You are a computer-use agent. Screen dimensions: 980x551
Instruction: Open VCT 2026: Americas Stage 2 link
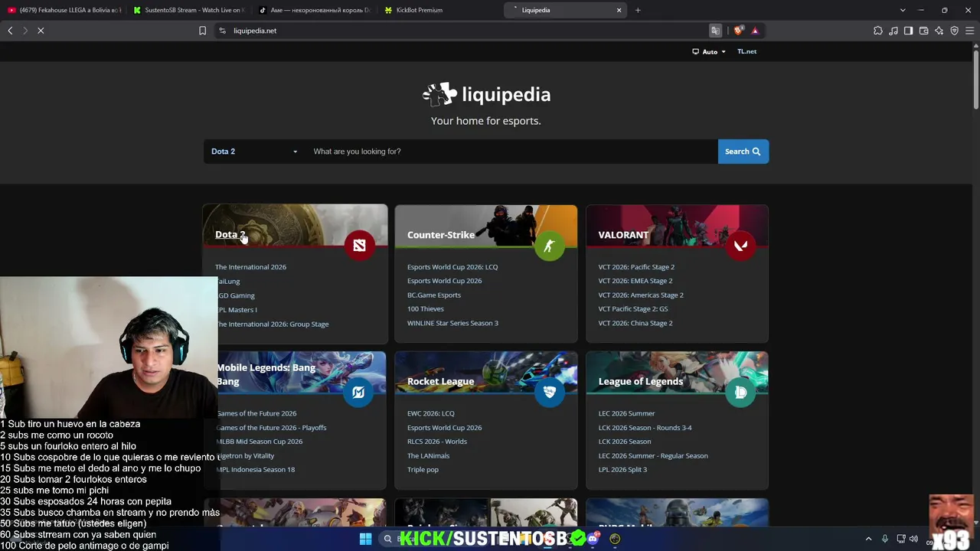click(x=641, y=295)
